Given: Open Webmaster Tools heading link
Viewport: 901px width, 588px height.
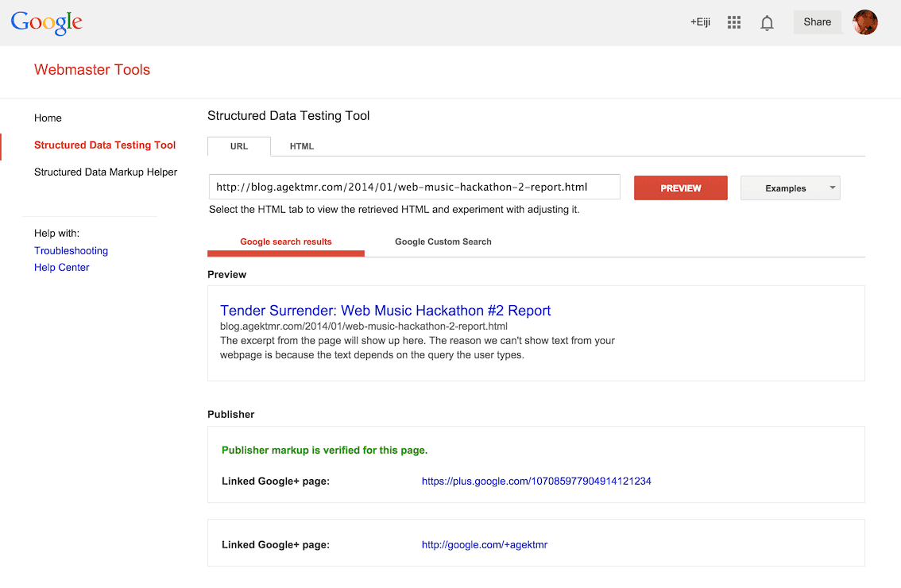Looking at the screenshot, I should (92, 70).
